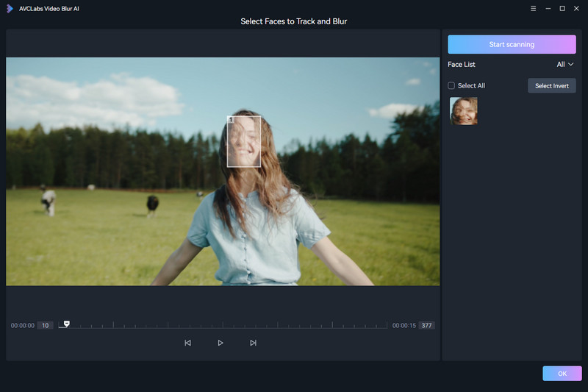Enable the Select All checkbox
Viewport: 588px width, 392px height.
[x=452, y=86]
